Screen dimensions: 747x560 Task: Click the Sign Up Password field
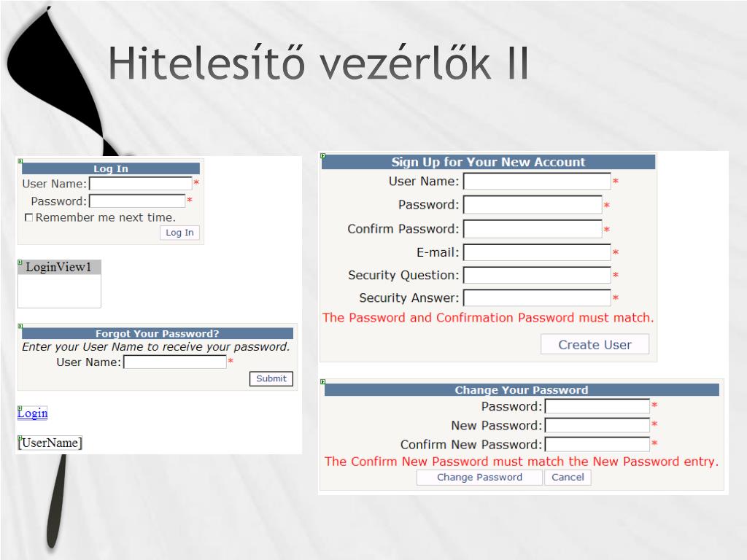click(533, 205)
